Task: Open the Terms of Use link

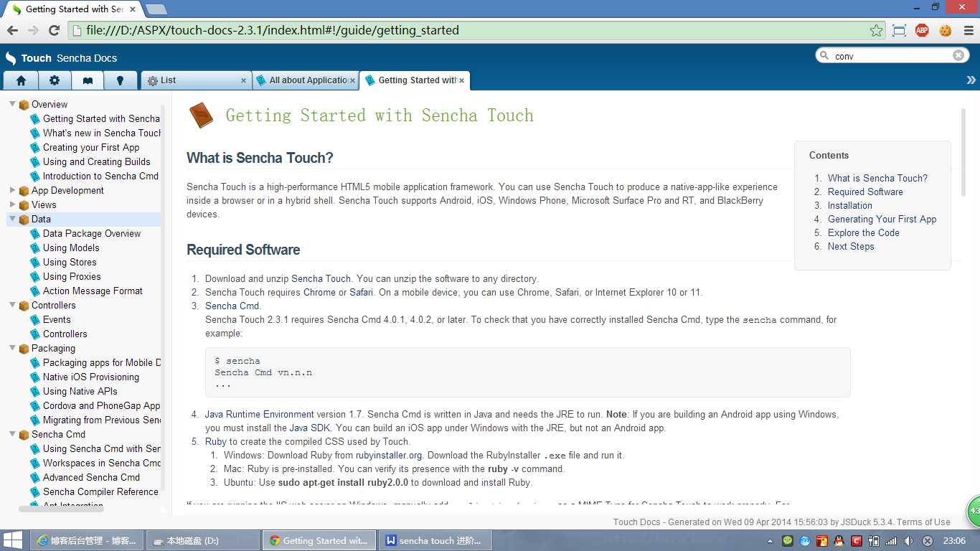Action: [x=923, y=522]
